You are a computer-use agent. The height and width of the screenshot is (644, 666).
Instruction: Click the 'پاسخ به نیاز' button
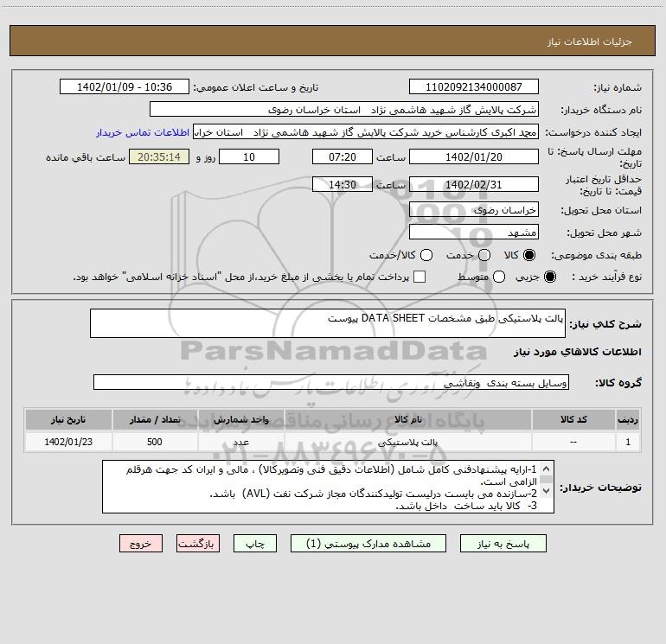503,543
